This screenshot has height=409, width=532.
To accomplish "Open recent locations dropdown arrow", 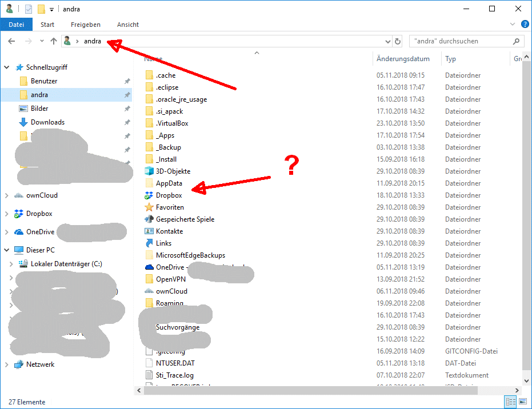I will click(42, 41).
